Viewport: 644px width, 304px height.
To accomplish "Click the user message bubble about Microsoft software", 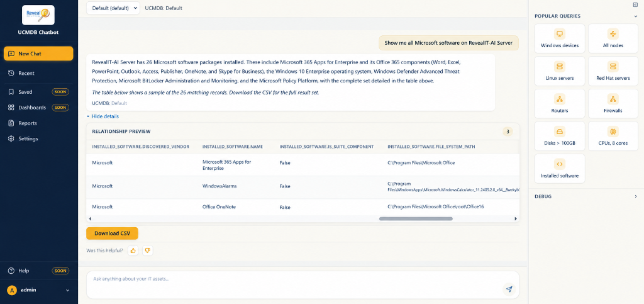I will tap(448, 43).
